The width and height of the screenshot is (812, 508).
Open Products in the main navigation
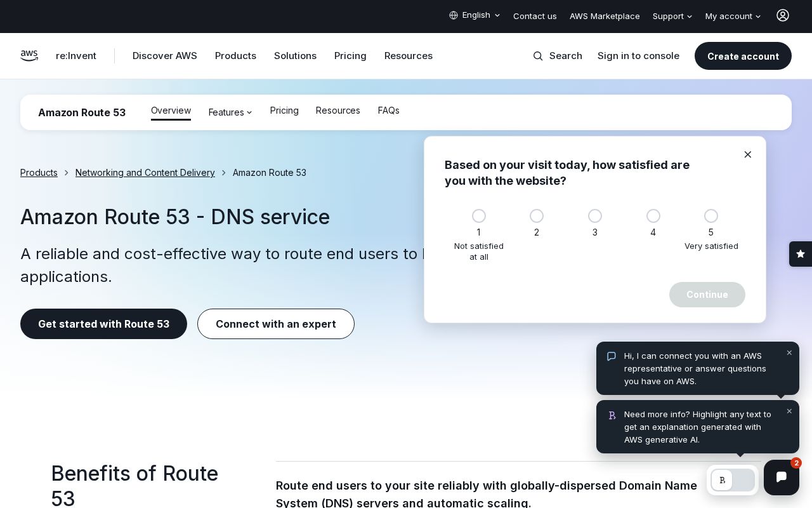tap(235, 56)
